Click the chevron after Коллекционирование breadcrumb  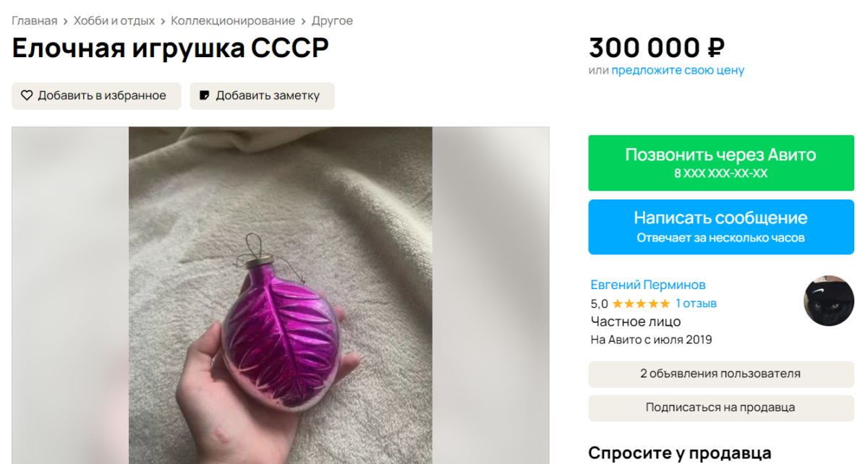pos(304,21)
